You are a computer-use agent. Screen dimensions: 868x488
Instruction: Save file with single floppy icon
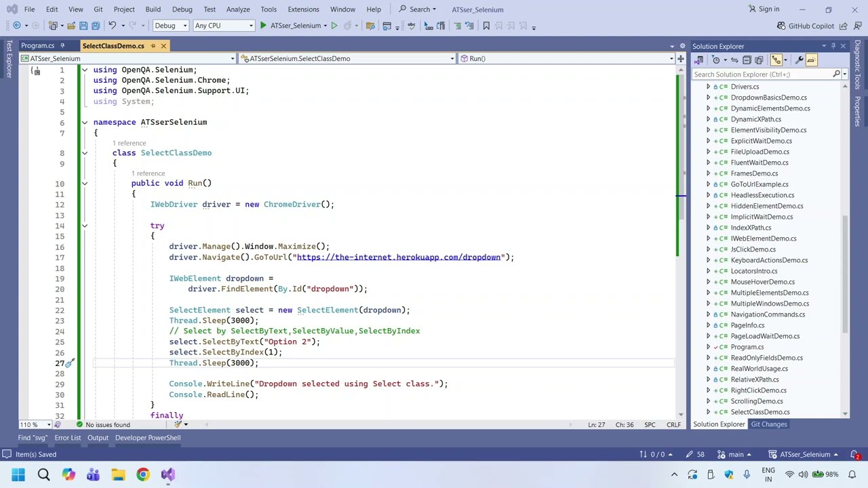tap(83, 26)
